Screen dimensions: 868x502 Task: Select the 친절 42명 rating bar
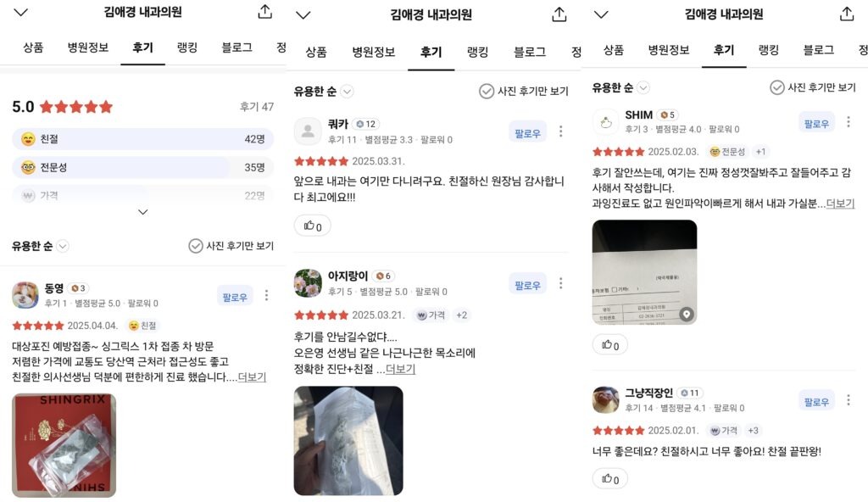142,139
